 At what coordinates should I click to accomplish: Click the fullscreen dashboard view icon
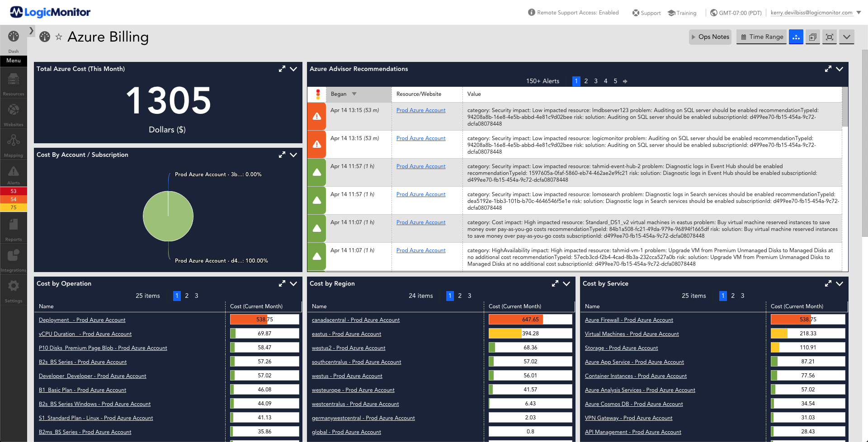830,37
